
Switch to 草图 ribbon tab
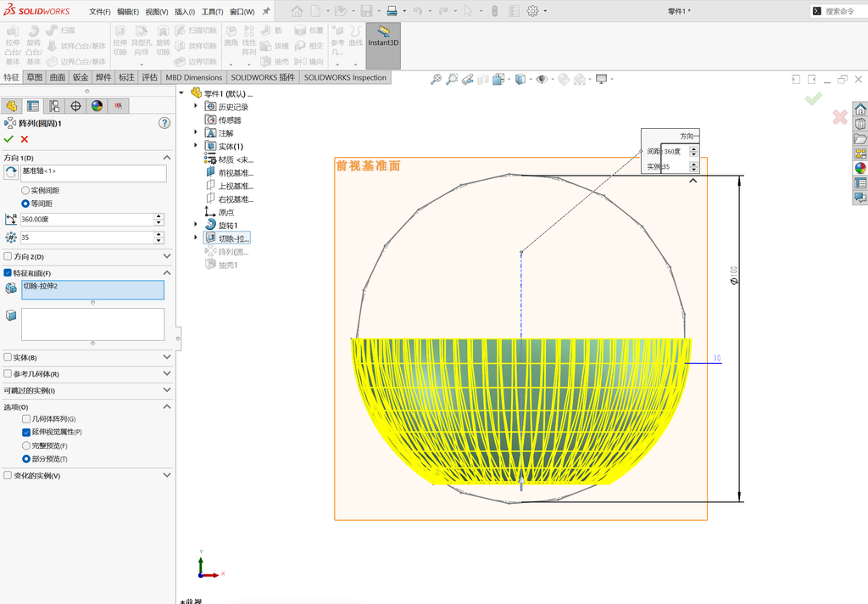34,77
